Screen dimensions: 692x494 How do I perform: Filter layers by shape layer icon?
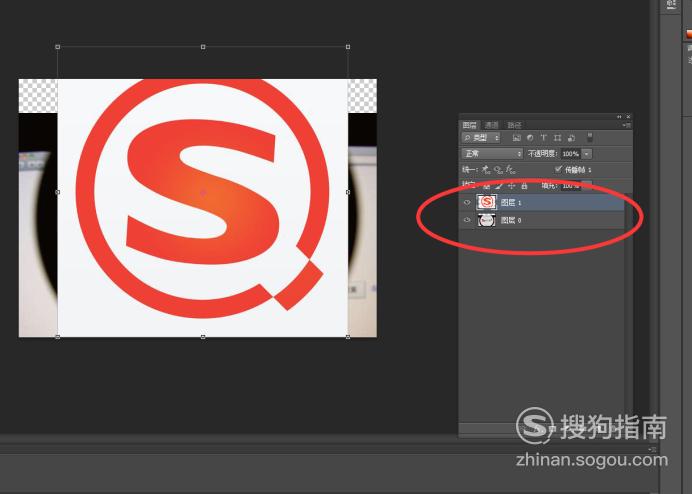pos(557,138)
